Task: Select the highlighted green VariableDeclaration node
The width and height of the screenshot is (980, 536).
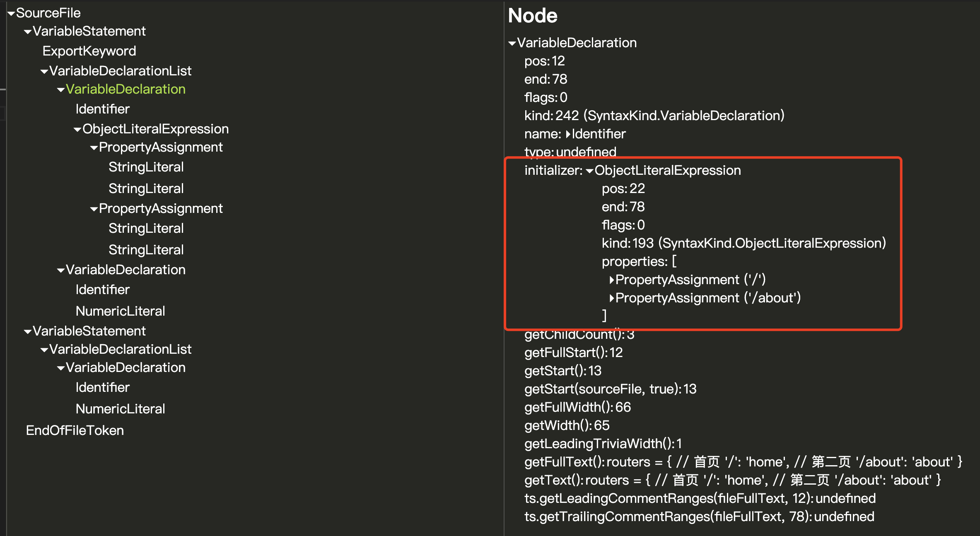Action: point(125,89)
